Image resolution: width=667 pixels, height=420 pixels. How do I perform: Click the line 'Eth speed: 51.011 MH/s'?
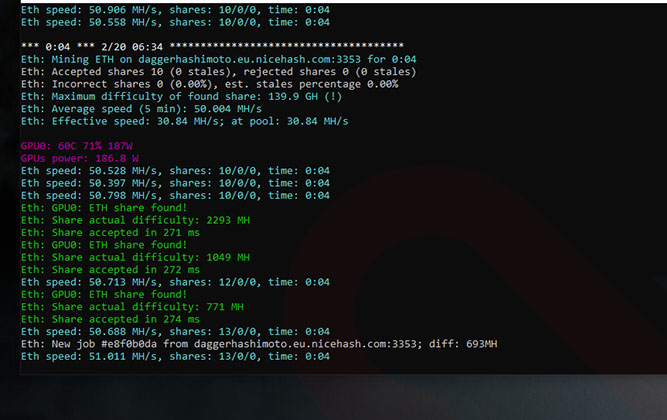coord(175,356)
